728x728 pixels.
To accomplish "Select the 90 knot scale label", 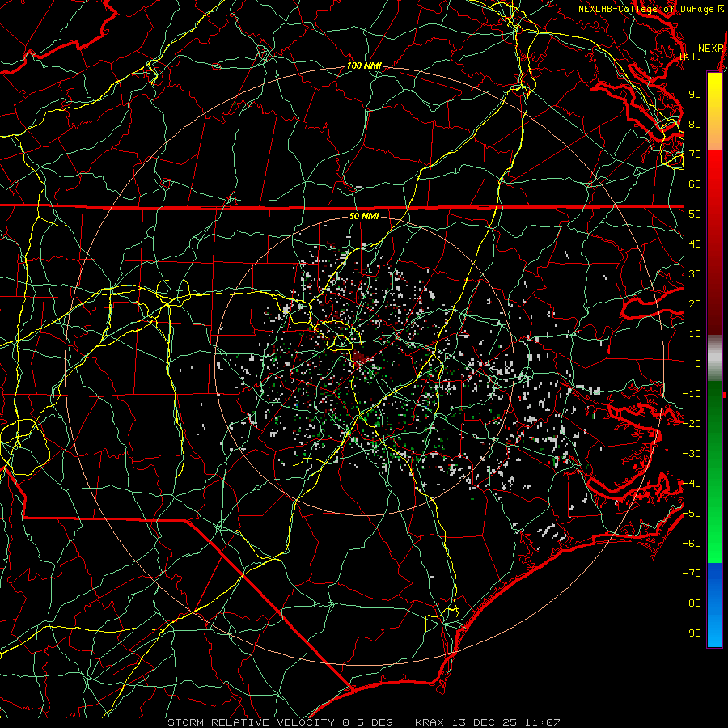I will tap(695, 95).
